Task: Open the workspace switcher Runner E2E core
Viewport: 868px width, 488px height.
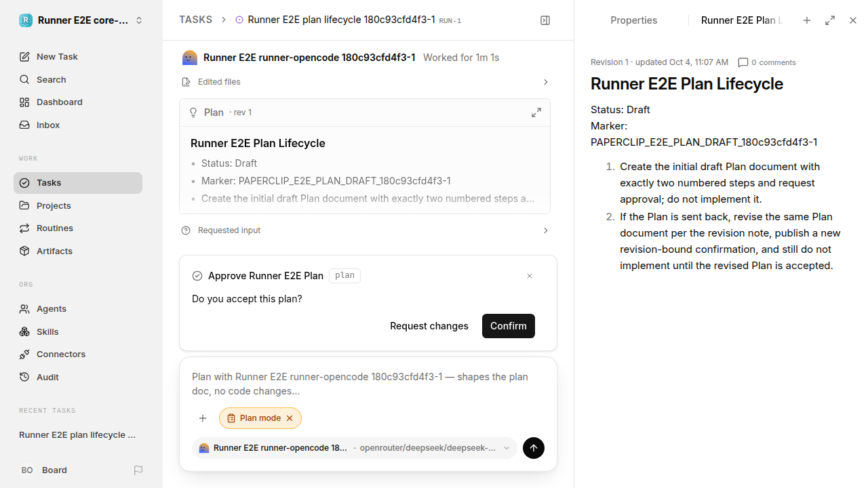Action: (x=81, y=20)
